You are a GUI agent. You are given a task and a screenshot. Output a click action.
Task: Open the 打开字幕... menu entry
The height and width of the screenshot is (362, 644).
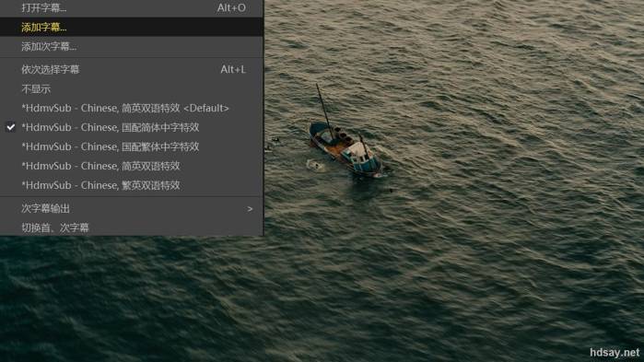pyautogui.click(x=132, y=7)
